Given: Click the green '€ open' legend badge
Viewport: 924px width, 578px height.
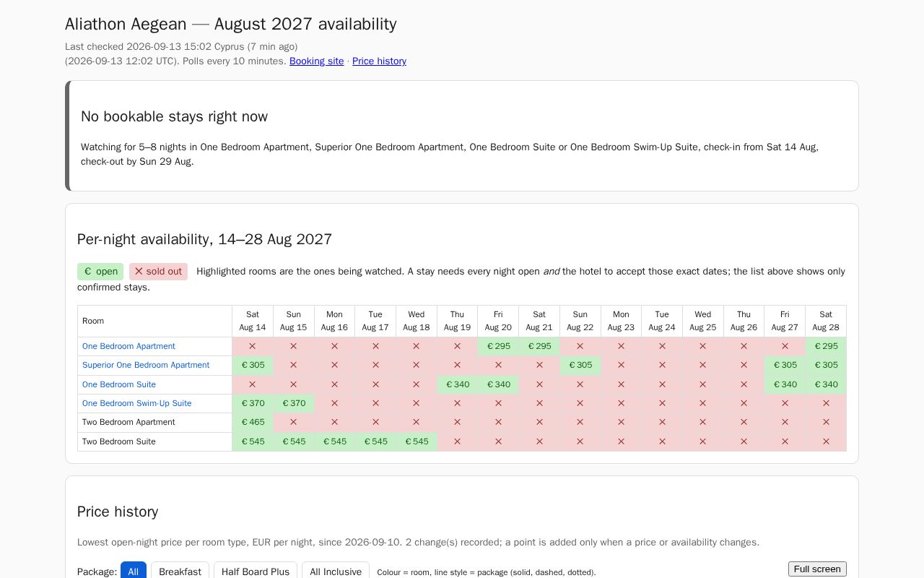Looking at the screenshot, I should (100, 272).
